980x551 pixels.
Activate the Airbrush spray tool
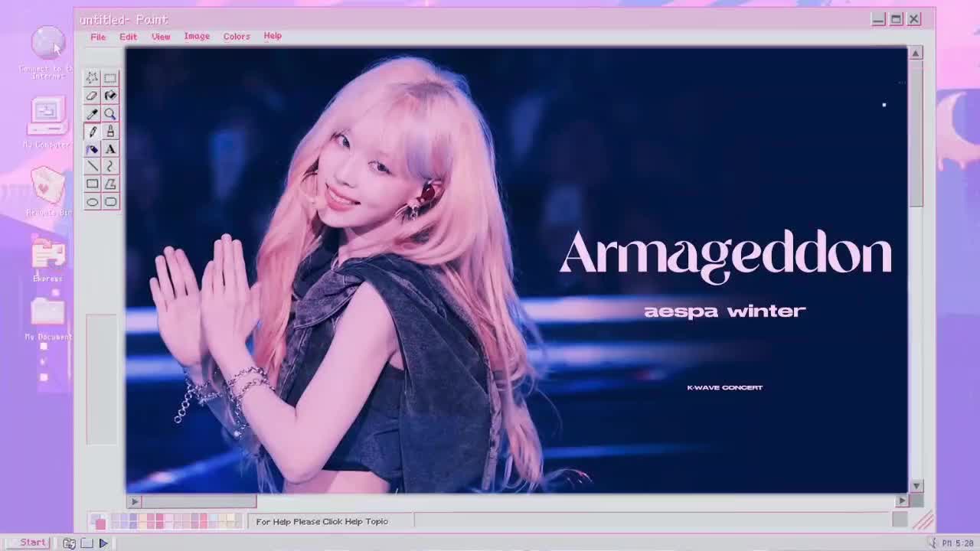click(92, 149)
